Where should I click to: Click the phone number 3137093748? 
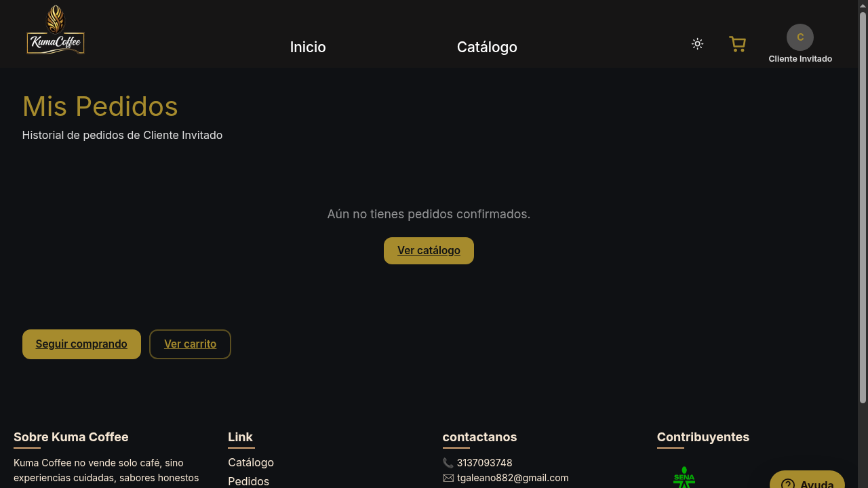[485, 463]
